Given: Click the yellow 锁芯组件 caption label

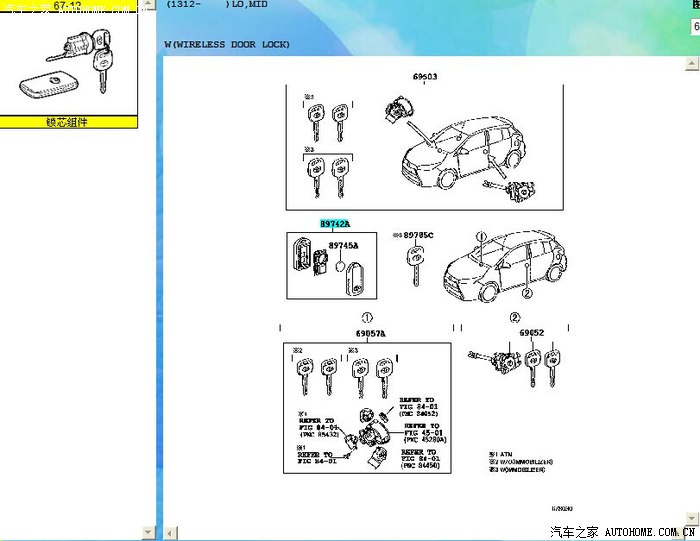Looking at the screenshot, I should 67,121.
